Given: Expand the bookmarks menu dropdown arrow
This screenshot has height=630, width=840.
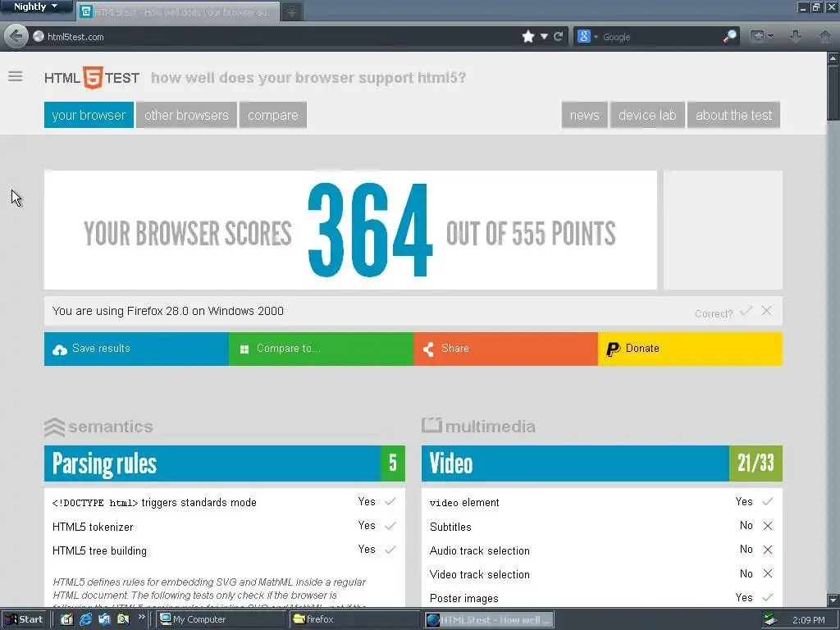Looking at the screenshot, I should pyautogui.click(x=770, y=36).
